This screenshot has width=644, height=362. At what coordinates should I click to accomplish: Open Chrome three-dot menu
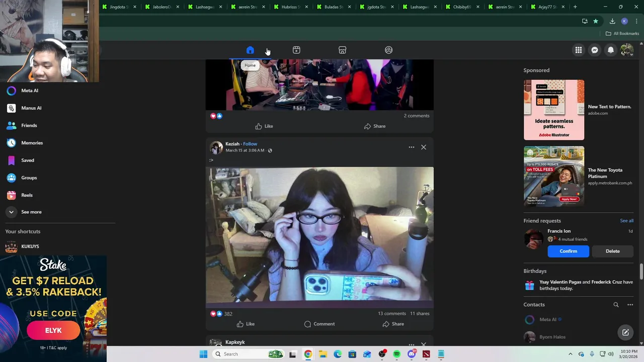636,21
